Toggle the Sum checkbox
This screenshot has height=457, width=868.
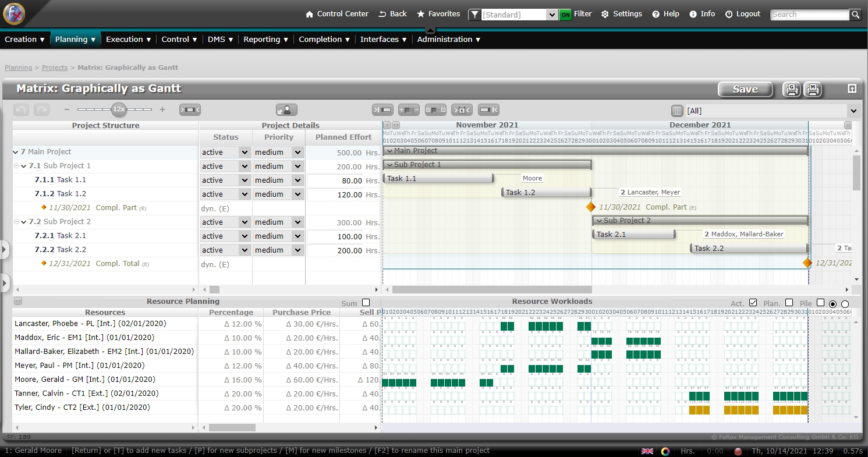[366, 303]
